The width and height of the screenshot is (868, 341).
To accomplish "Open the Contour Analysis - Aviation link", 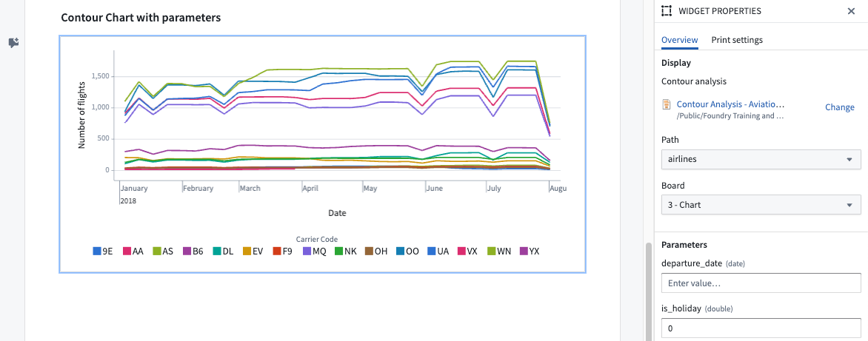I will point(731,104).
